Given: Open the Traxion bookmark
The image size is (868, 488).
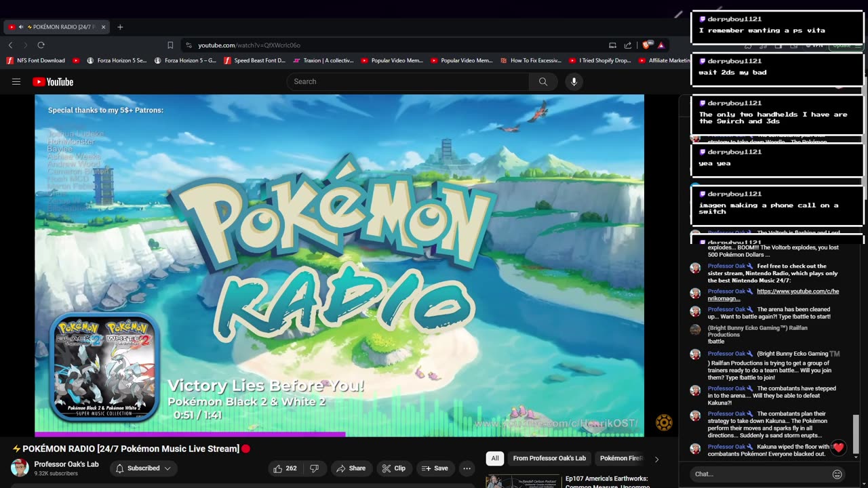Looking at the screenshot, I should [x=323, y=60].
